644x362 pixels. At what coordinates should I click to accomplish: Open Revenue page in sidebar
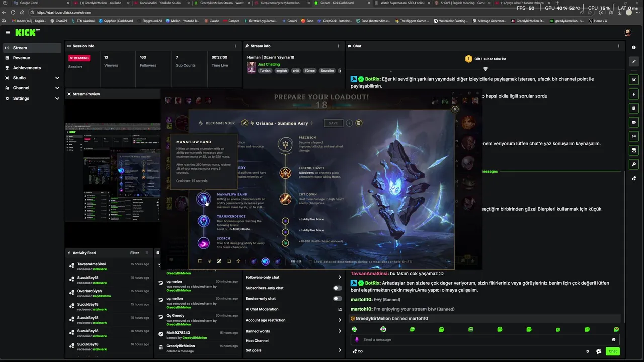click(x=32, y=58)
